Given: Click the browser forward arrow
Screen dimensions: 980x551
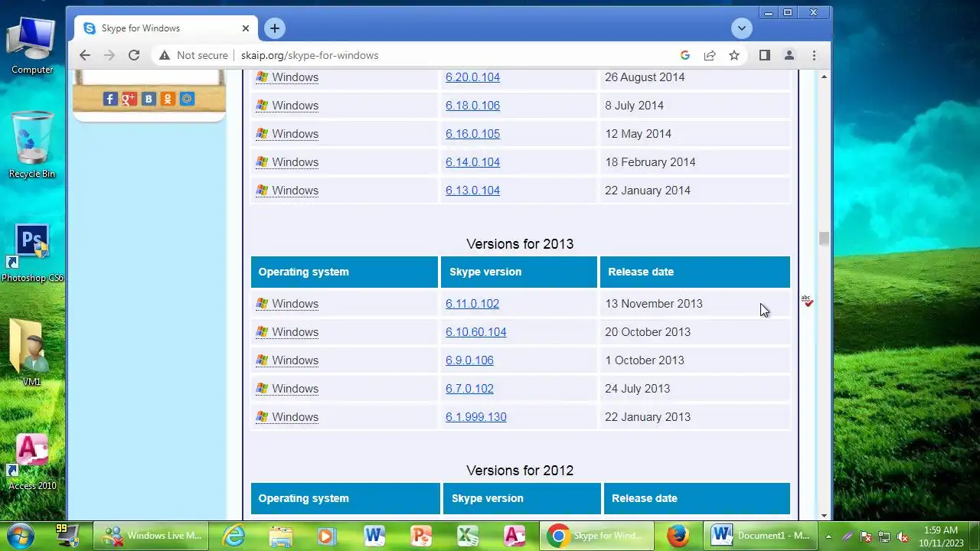Looking at the screenshot, I should click(109, 55).
